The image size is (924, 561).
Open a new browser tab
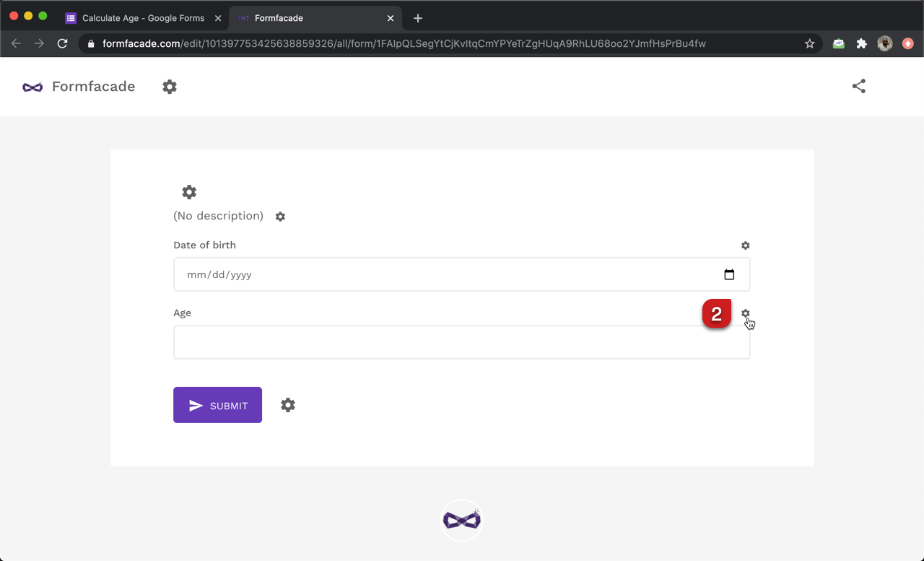click(418, 18)
